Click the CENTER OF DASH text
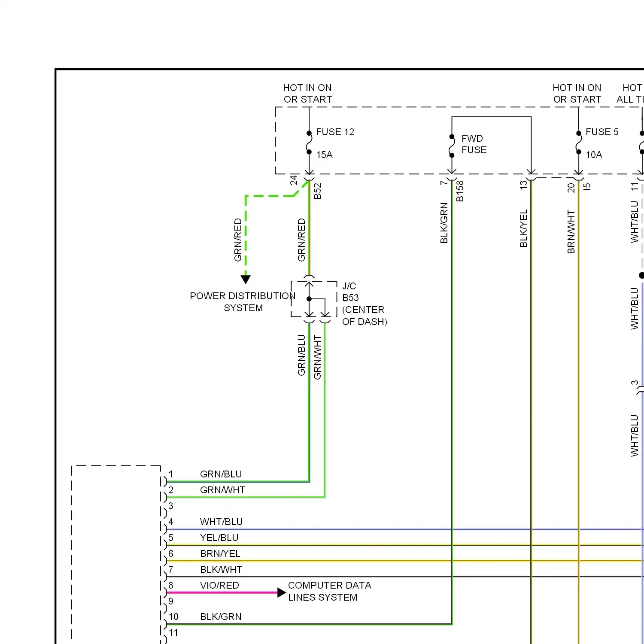 coord(365,316)
